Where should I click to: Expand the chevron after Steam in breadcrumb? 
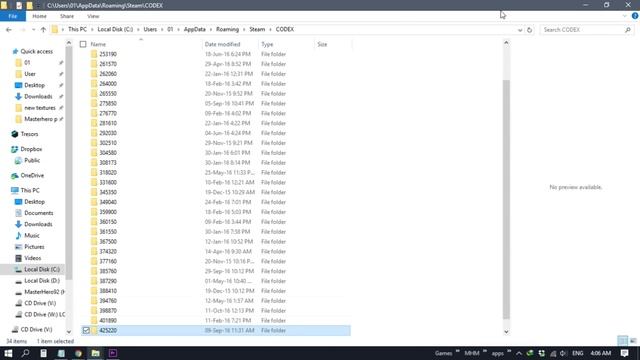tap(270, 30)
